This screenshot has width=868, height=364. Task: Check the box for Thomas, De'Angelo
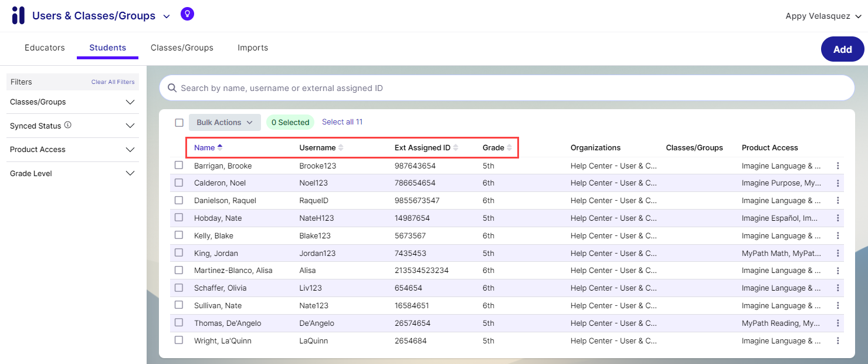pyautogui.click(x=179, y=322)
